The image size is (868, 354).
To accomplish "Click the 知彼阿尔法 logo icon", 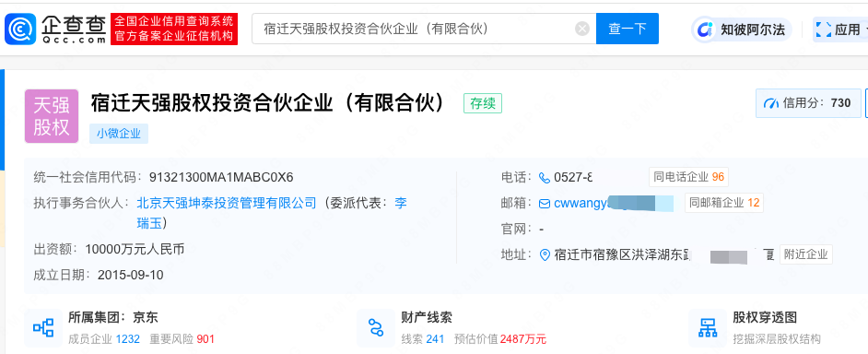I will [705, 29].
